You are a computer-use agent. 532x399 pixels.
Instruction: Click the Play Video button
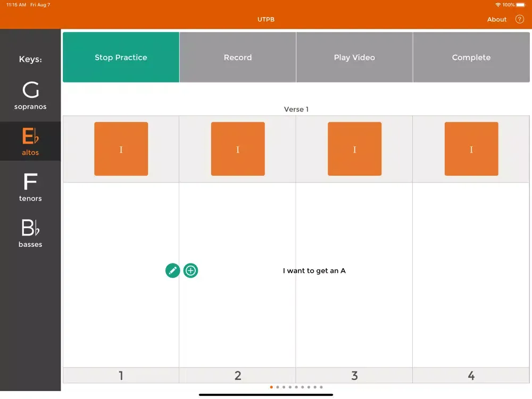coord(354,57)
